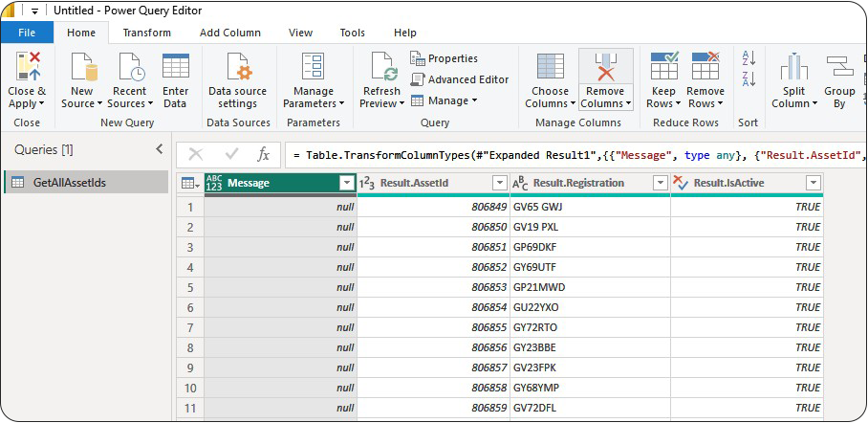This screenshot has width=868, height=423.
Task: Click the Close & Apply icon
Action: click(x=27, y=67)
